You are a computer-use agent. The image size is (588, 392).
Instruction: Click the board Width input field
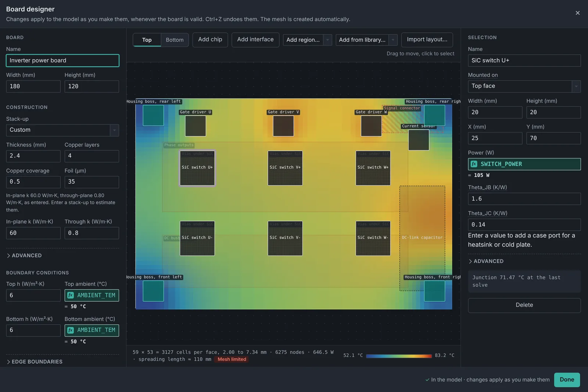pos(33,87)
